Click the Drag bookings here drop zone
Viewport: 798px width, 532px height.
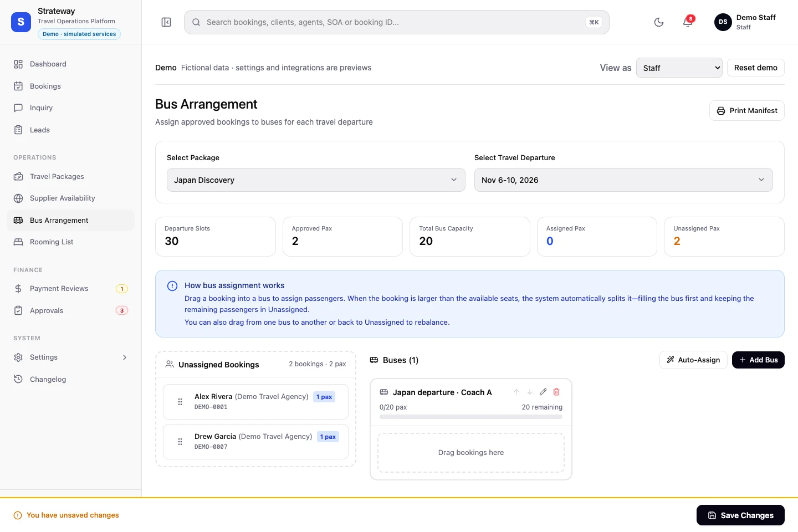click(471, 453)
